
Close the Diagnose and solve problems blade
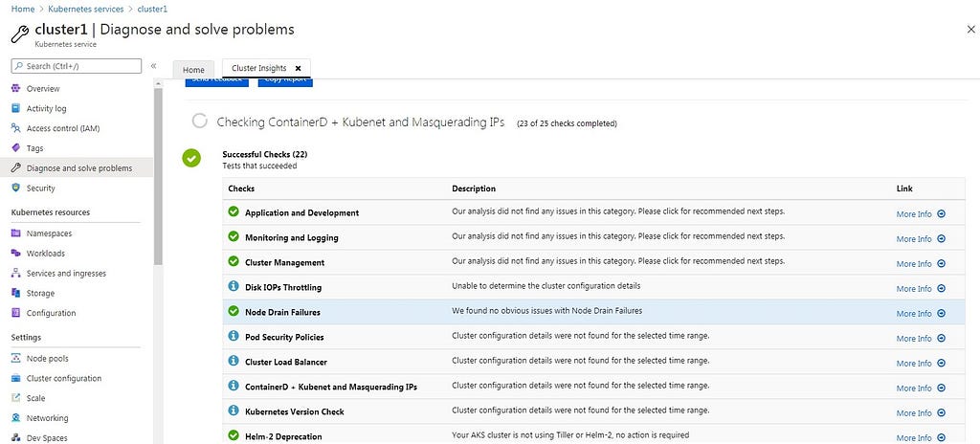pyautogui.click(x=970, y=30)
